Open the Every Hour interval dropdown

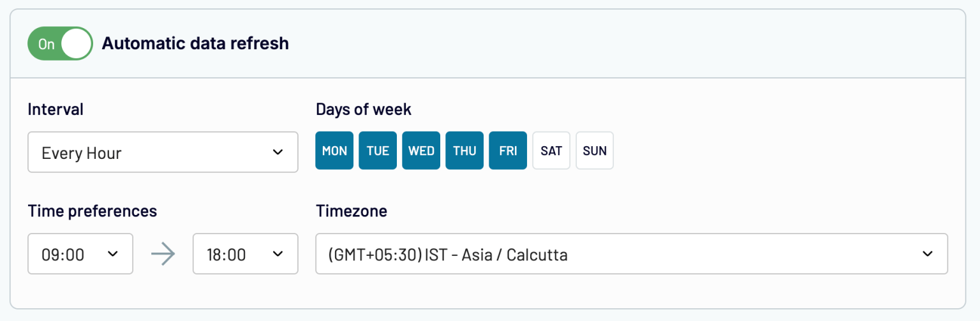162,153
